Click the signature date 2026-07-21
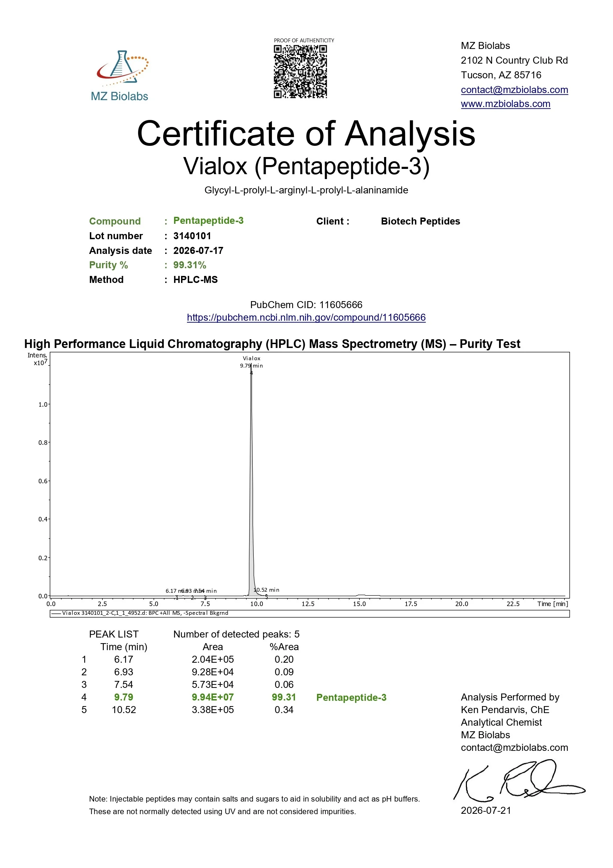The height and width of the screenshot is (868, 613). click(486, 811)
